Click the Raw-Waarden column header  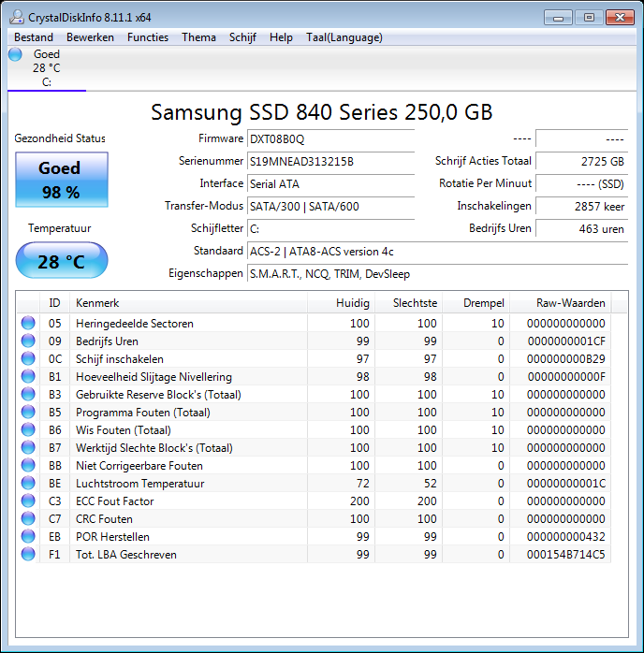(561, 303)
